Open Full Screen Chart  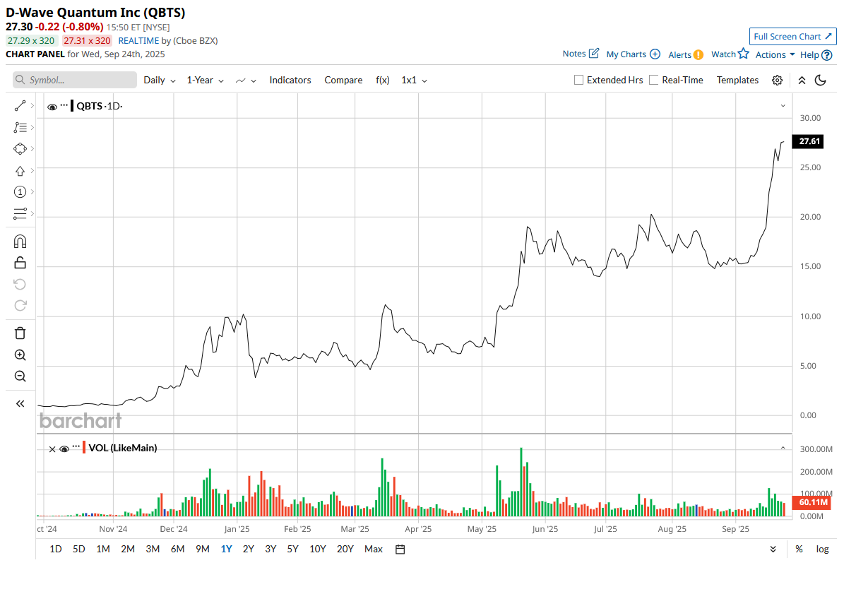click(x=793, y=37)
